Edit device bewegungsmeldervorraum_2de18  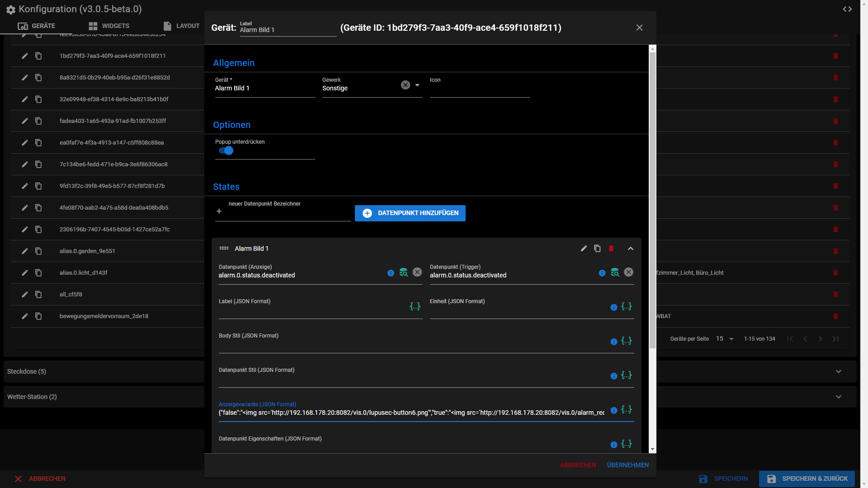click(25, 316)
